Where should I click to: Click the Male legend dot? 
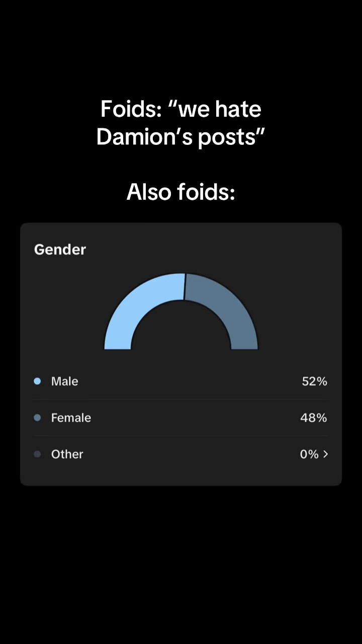coord(37,381)
